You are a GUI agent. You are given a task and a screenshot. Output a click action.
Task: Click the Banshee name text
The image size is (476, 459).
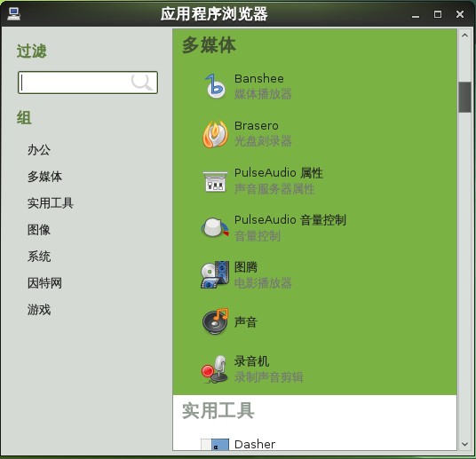[x=259, y=79]
